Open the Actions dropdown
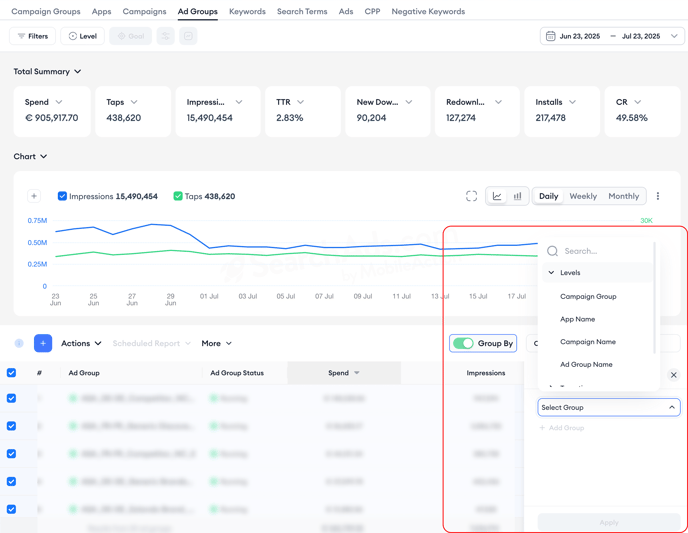Viewport: 688px width, 533px height. tap(81, 343)
